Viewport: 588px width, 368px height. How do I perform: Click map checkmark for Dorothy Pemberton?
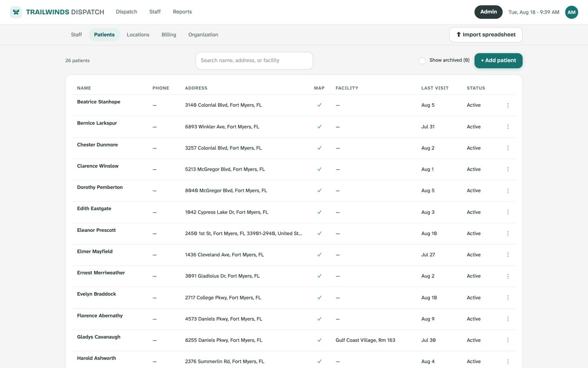(319, 191)
